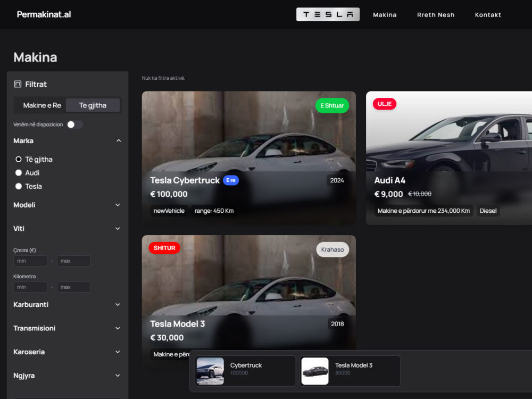Click the Diesel fuel tag

coord(488,211)
